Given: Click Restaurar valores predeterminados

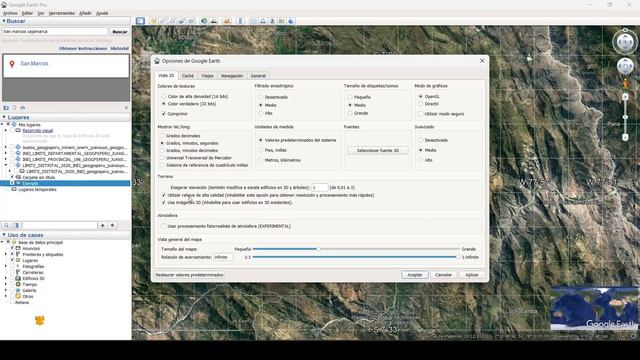Looking at the screenshot, I should 189,275.
